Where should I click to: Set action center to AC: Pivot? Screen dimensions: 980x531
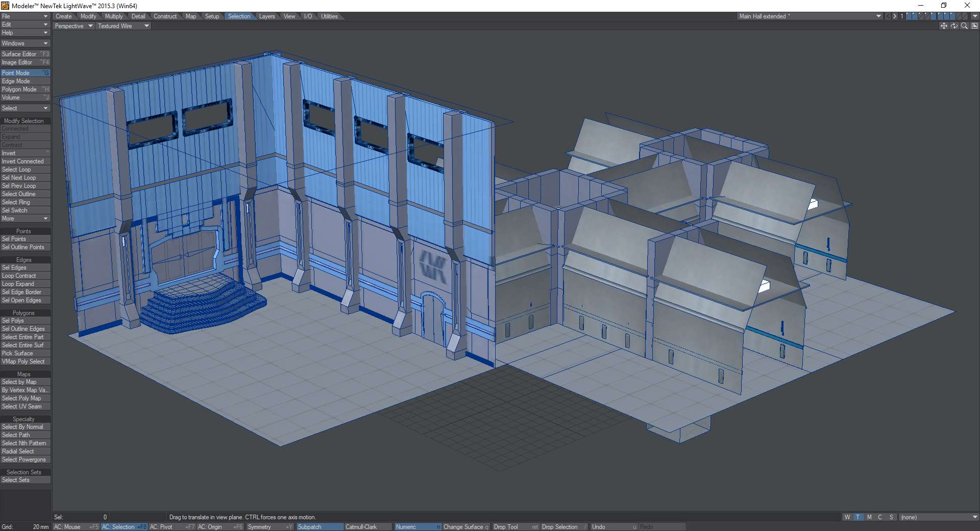point(172,527)
